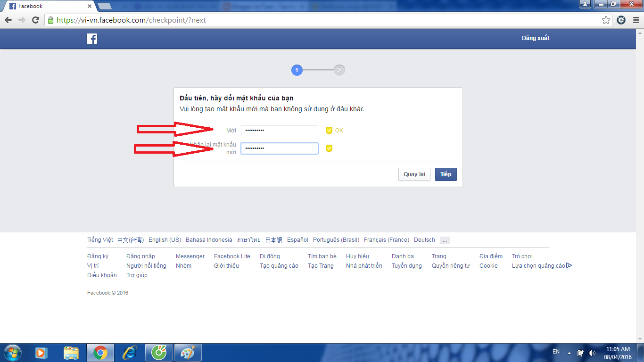Click the address bar URL

click(x=131, y=20)
